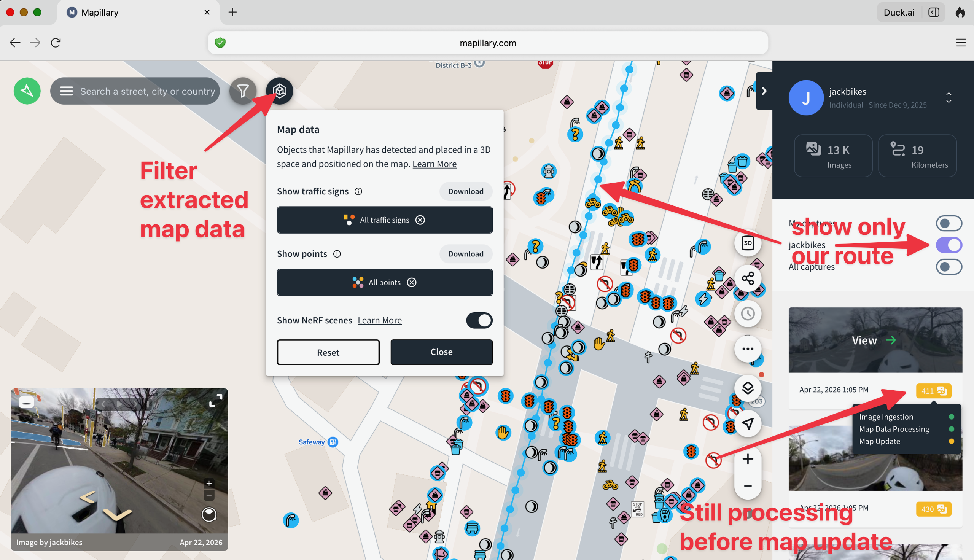This screenshot has height=560, width=974.
Task: Clear the All traffic signs selection
Action: point(420,220)
